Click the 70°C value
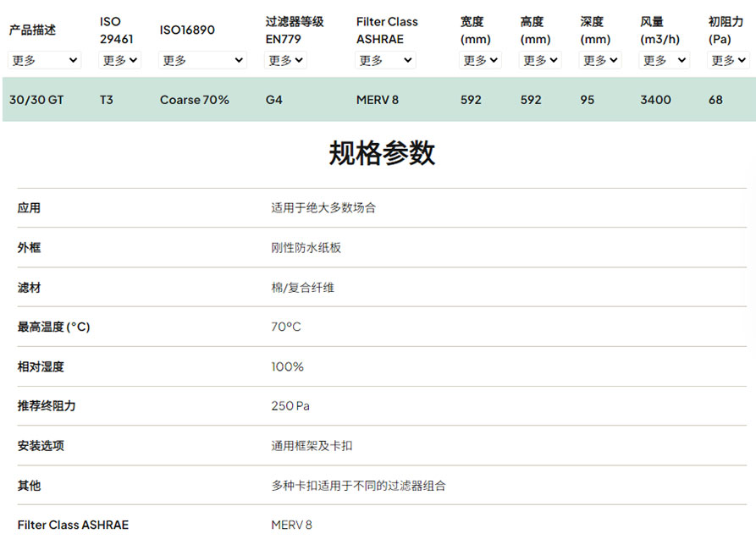The height and width of the screenshot is (539, 756). tap(286, 327)
